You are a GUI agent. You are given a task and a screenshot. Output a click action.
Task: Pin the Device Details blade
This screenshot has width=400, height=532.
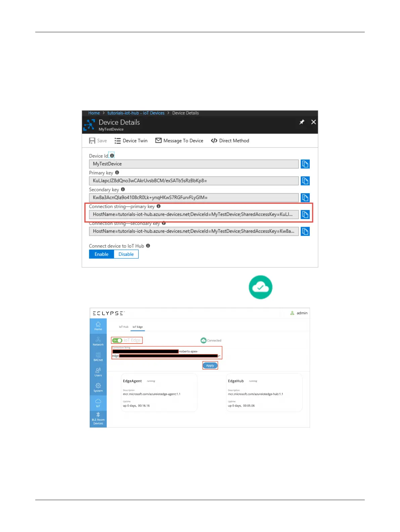point(302,122)
